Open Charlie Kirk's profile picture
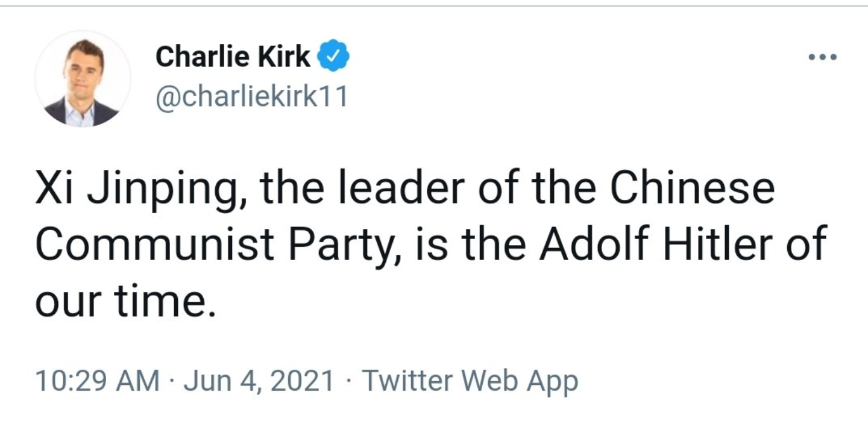Screen dimensions: 868x430 pyautogui.click(x=83, y=78)
